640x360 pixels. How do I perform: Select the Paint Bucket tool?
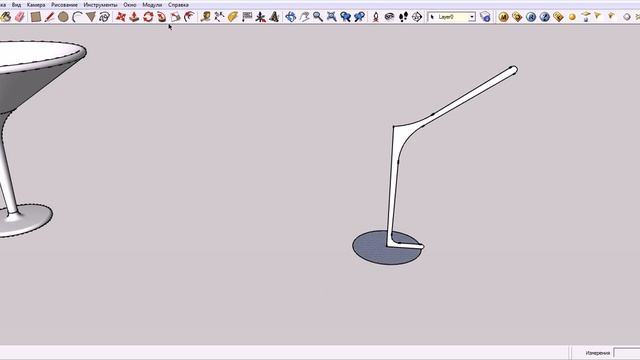[x=6, y=17]
